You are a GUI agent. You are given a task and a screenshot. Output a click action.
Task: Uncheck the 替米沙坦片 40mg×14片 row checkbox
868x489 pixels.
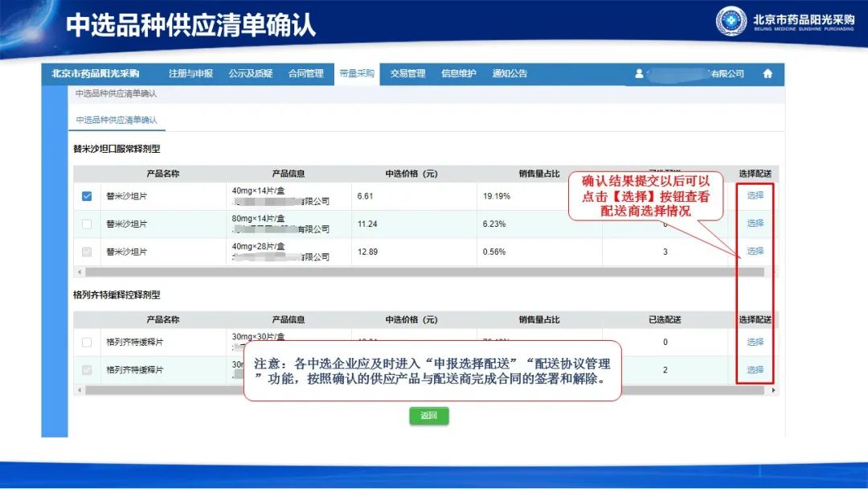(x=87, y=196)
